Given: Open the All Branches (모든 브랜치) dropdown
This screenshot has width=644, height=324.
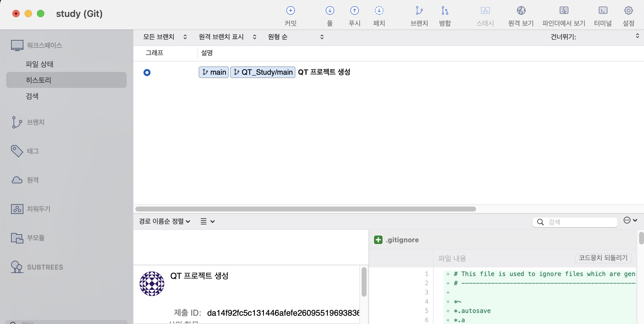Looking at the screenshot, I should (x=165, y=37).
